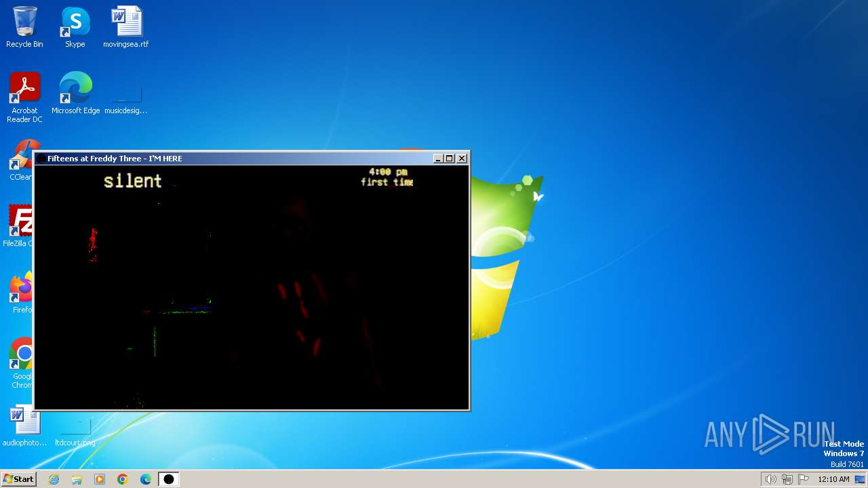Click the Show desktop tray icon

[x=860, y=479]
